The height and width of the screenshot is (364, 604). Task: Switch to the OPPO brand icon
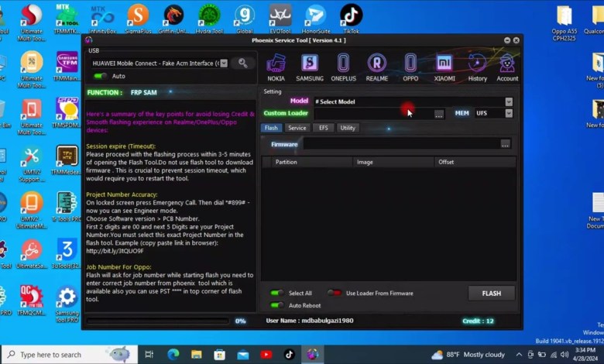point(410,66)
